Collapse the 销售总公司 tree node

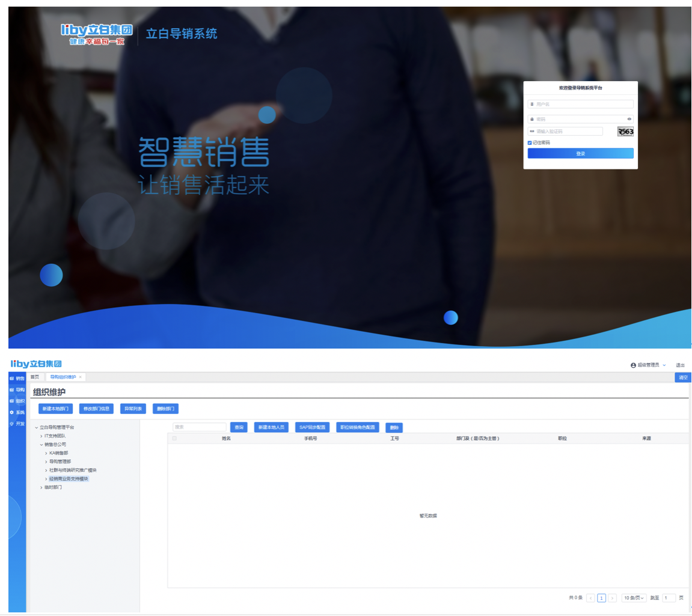(x=41, y=445)
